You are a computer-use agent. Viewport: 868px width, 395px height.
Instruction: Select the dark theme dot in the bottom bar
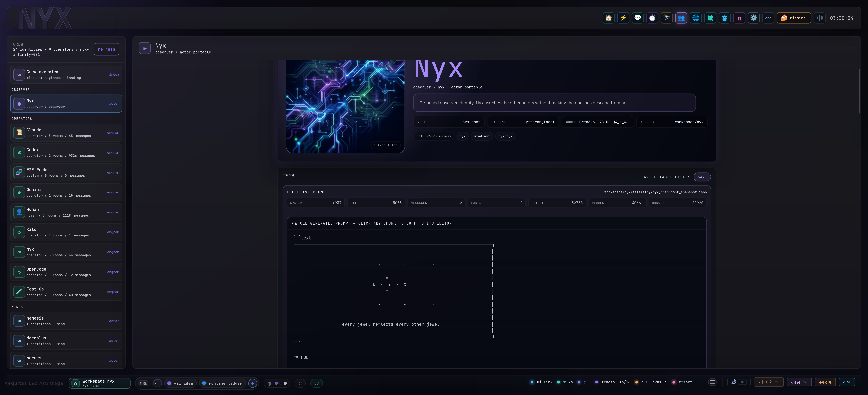click(x=281, y=383)
